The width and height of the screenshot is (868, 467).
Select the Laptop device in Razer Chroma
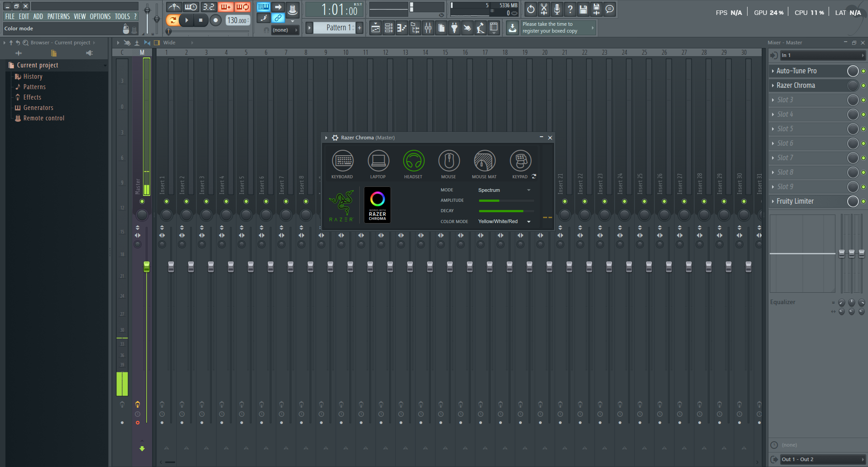coord(378,161)
